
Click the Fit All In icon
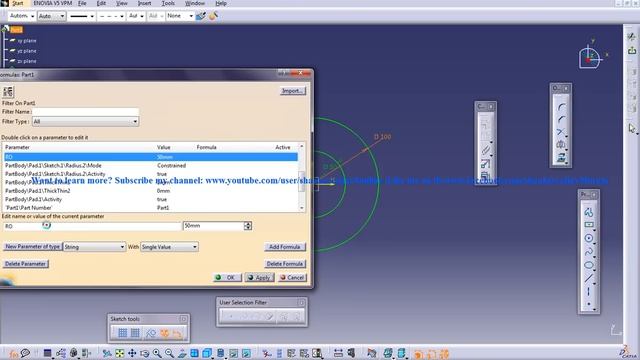[120, 353]
